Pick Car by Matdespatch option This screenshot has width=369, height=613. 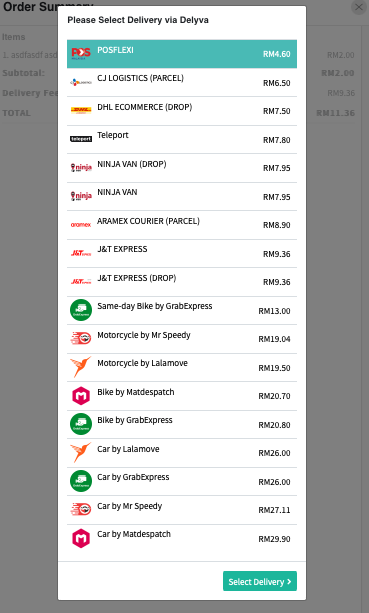pos(182,539)
